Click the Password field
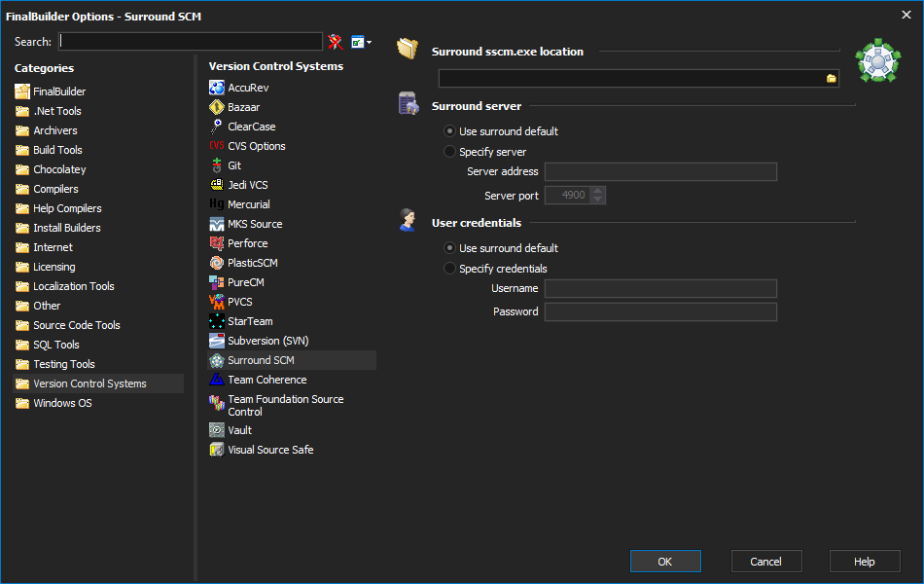Viewport: 924px width, 584px height. point(660,312)
